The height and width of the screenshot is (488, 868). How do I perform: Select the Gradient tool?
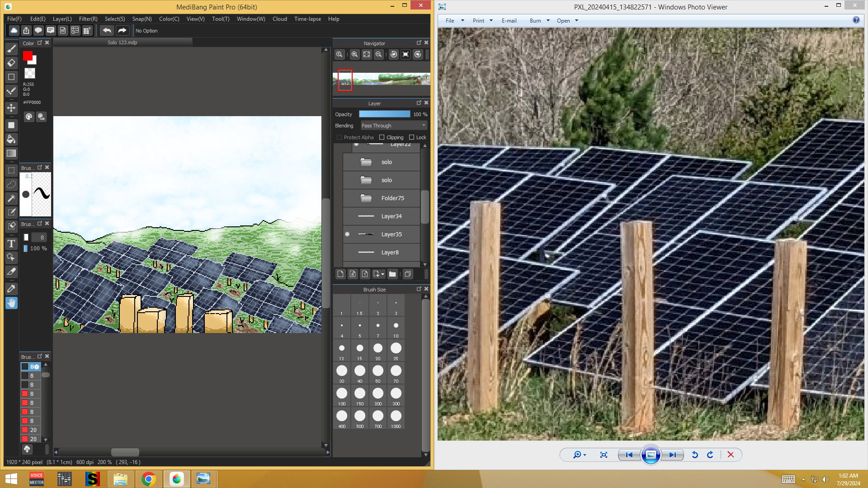[x=11, y=154]
